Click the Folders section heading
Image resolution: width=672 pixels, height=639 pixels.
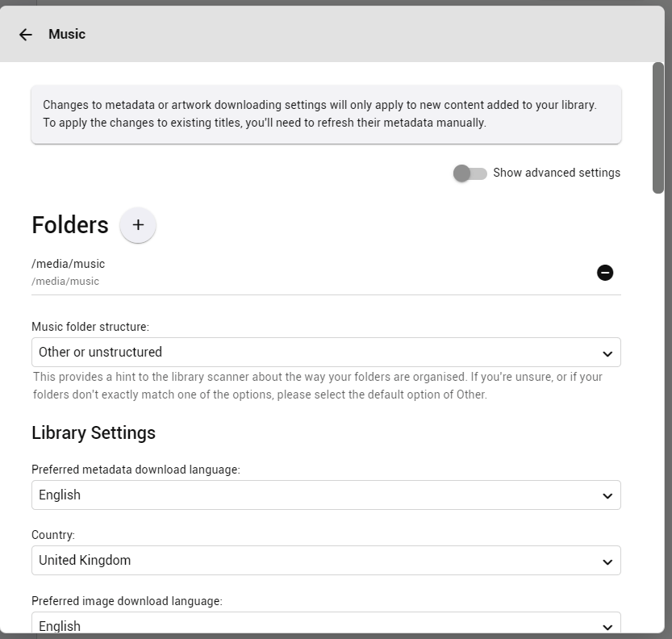coord(70,225)
